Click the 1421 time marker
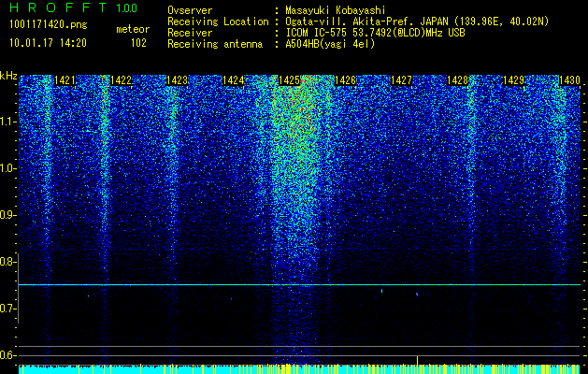 point(65,80)
